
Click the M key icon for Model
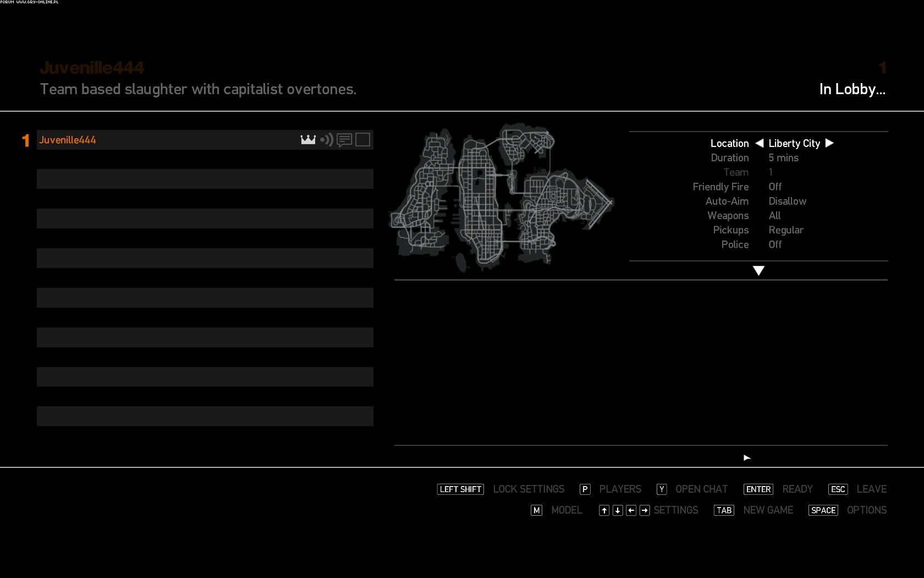(x=536, y=510)
